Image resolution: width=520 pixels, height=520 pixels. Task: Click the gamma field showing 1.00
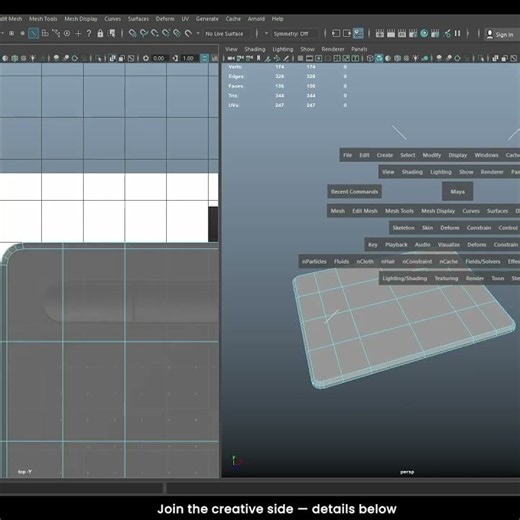[x=189, y=58]
